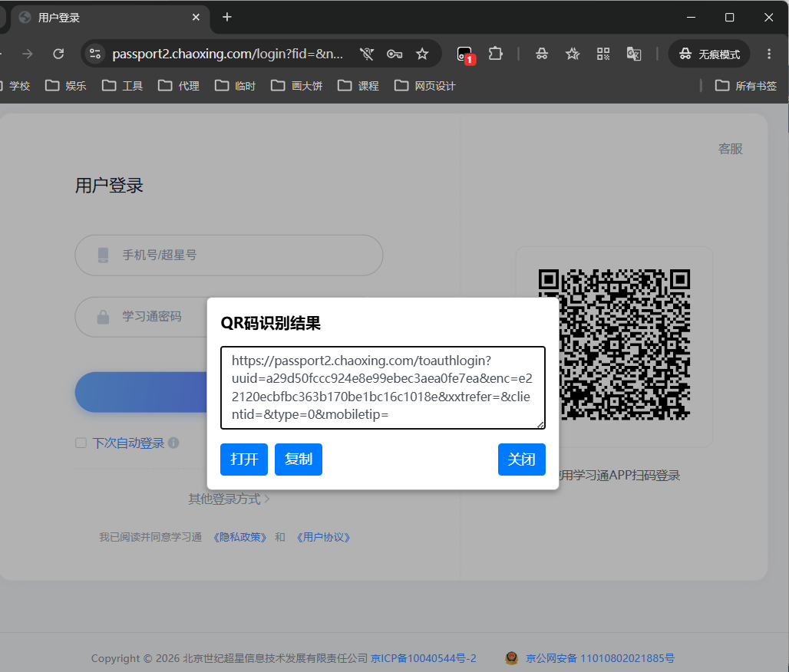Click the password key icon in address bar
Viewport: 789px width, 672px height.
[x=394, y=54]
